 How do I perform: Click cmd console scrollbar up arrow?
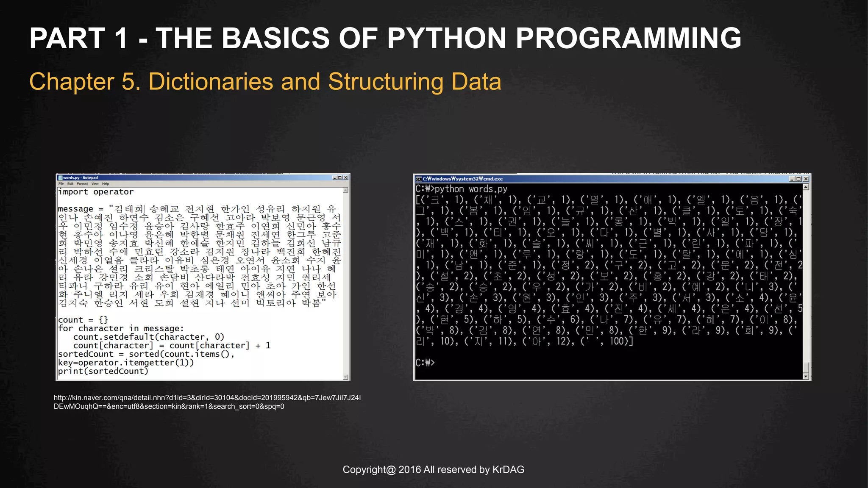pos(806,187)
